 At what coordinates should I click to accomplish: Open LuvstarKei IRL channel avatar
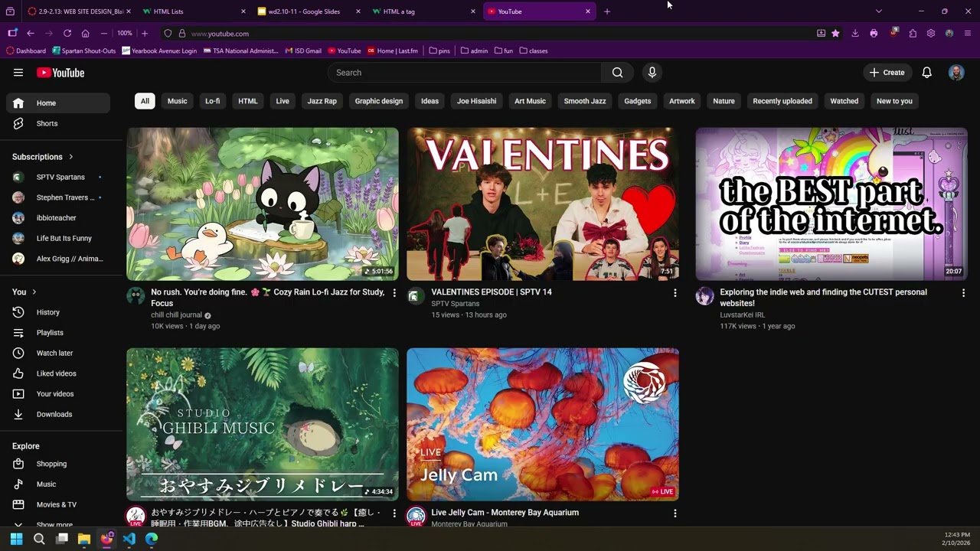point(704,296)
